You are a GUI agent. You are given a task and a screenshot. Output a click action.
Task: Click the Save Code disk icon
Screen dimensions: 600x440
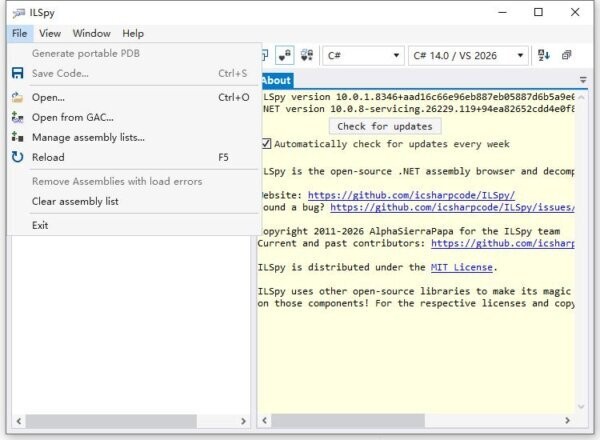pyautogui.click(x=18, y=73)
